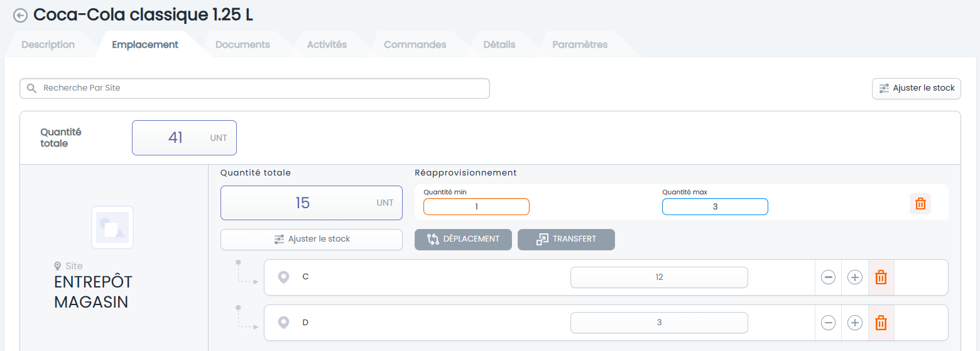Click the location pin icon of row D

(284, 323)
